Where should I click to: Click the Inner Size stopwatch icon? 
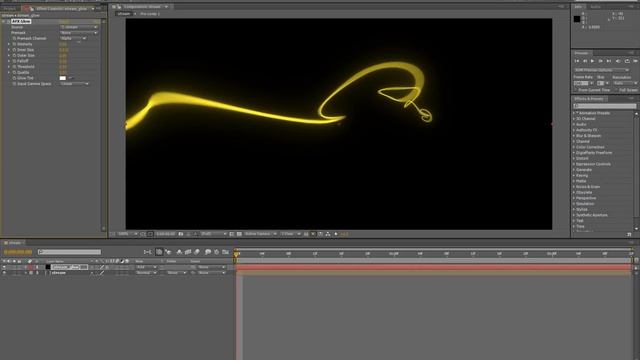pyautogui.click(x=14, y=50)
